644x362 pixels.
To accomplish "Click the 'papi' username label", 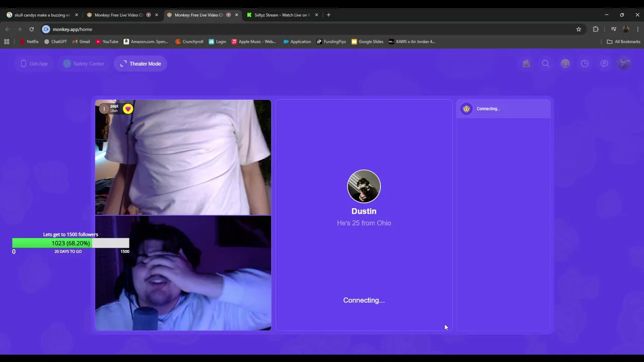I will 114,106.
